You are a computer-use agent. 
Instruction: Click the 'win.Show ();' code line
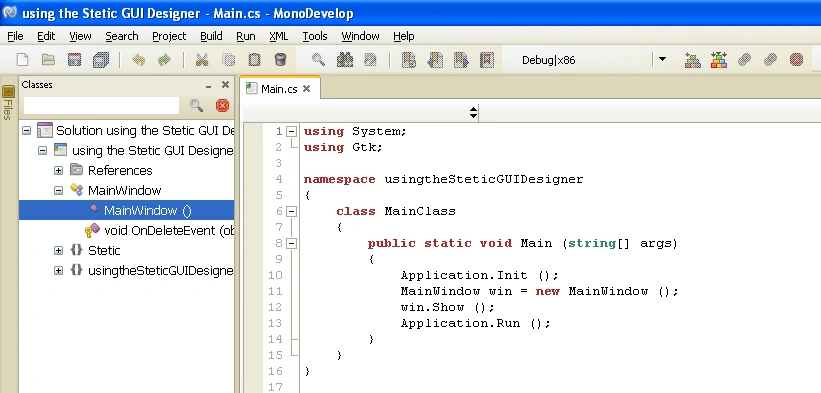pos(447,307)
